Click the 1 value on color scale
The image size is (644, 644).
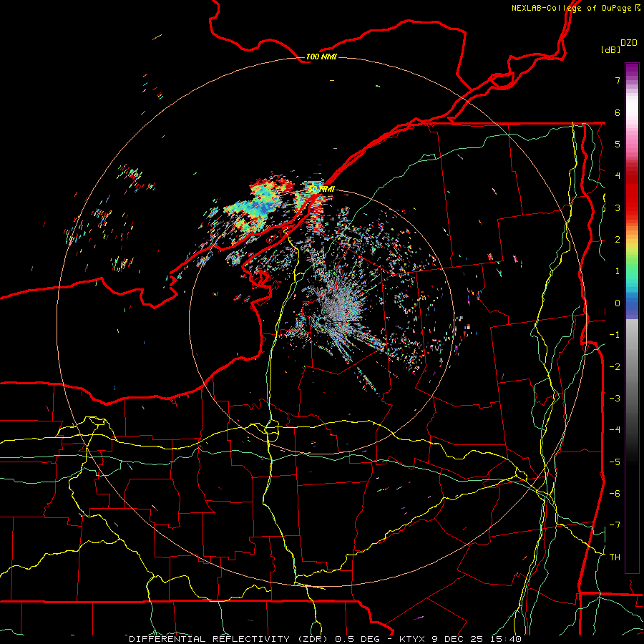click(618, 271)
